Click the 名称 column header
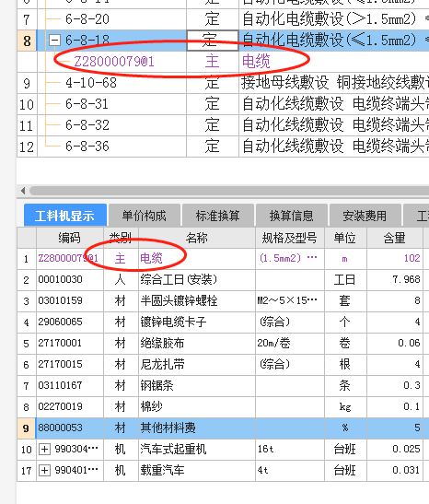This screenshot has width=429, height=504. coord(197,238)
